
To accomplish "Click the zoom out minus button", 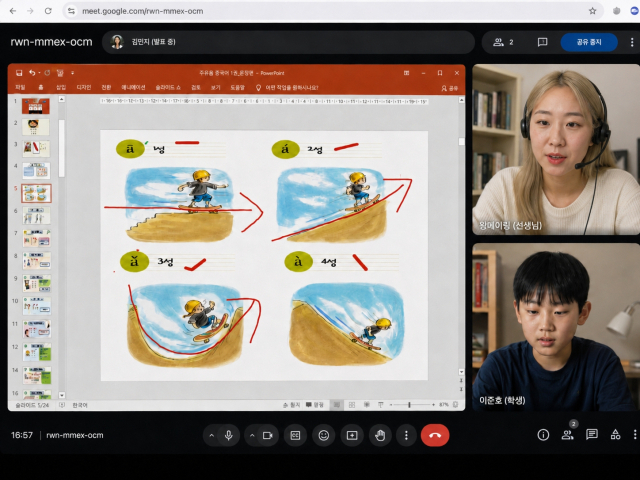I will (x=391, y=405).
